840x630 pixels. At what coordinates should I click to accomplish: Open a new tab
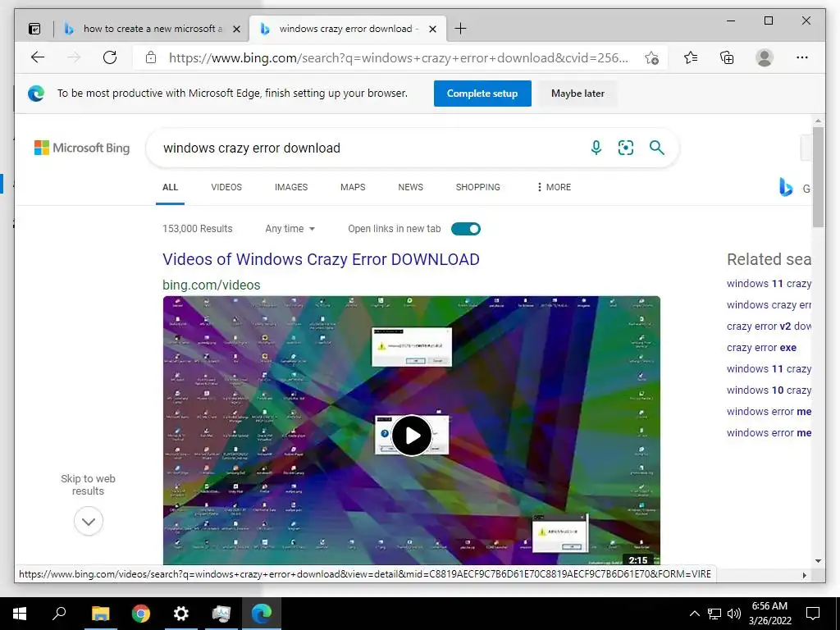coord(460,29)
